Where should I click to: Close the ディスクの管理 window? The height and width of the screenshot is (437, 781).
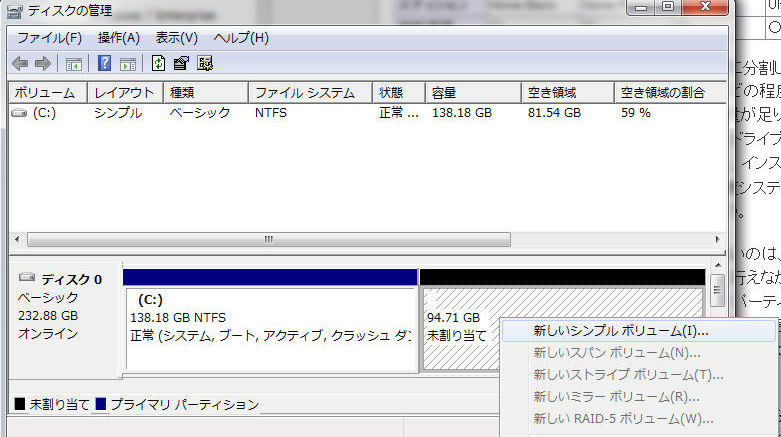coord(705,7)
